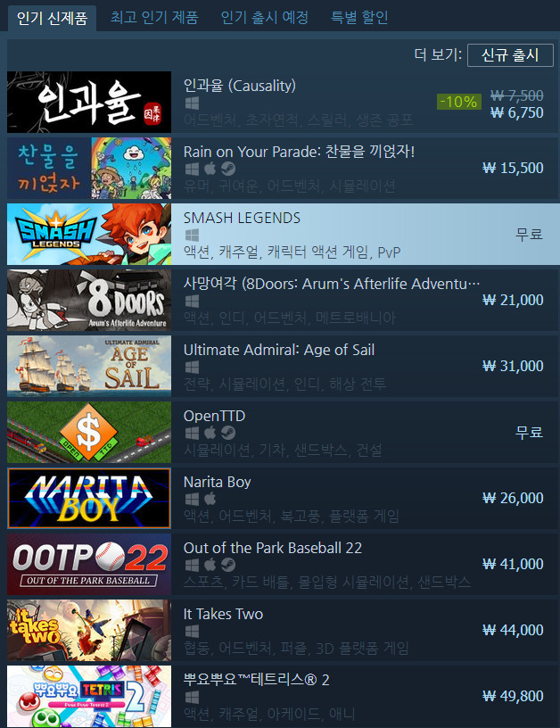Viewport: 560px width, 728px height.
Task: Click the Windows icon under It Takes Two
Action: pos(192,631)
